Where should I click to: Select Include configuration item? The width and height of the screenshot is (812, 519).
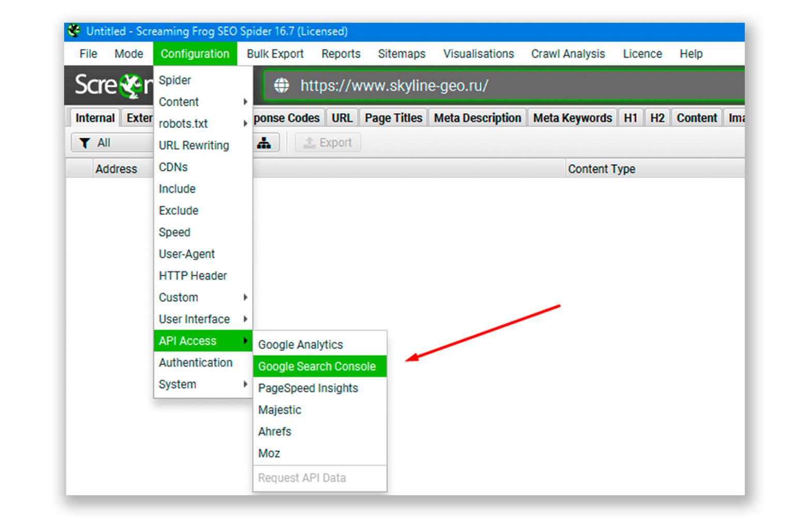click(203, 188)
